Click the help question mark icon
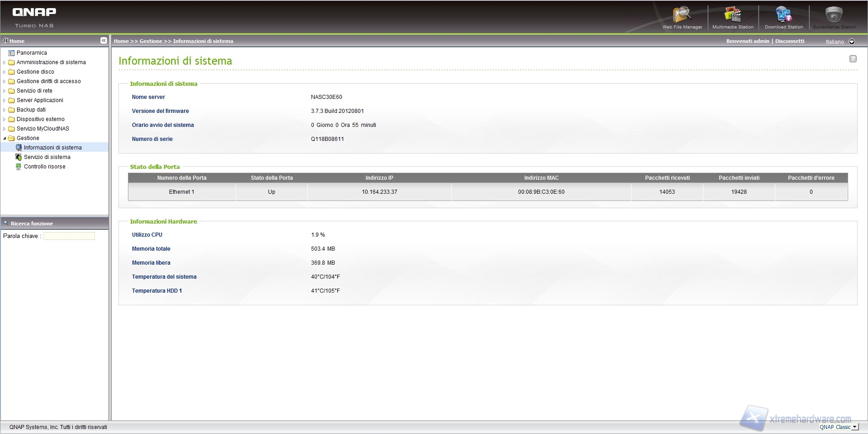 [853, 59]
